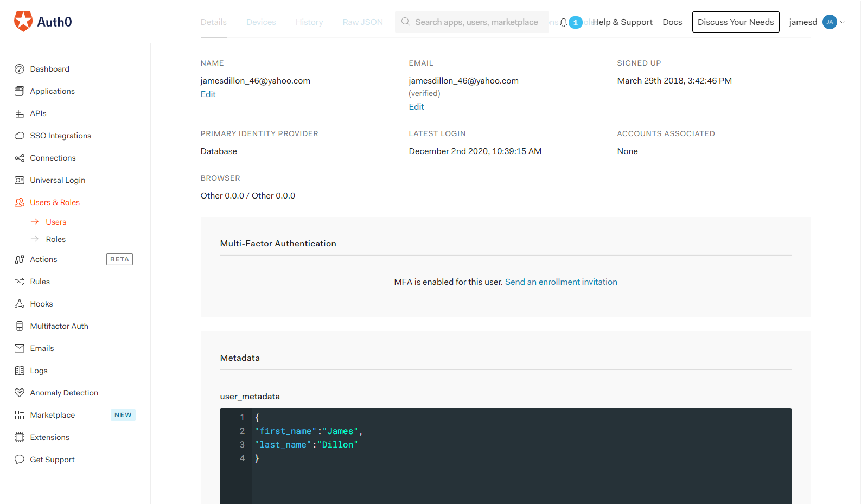Click the "first_name":"James" line in editor

point(309,431)
